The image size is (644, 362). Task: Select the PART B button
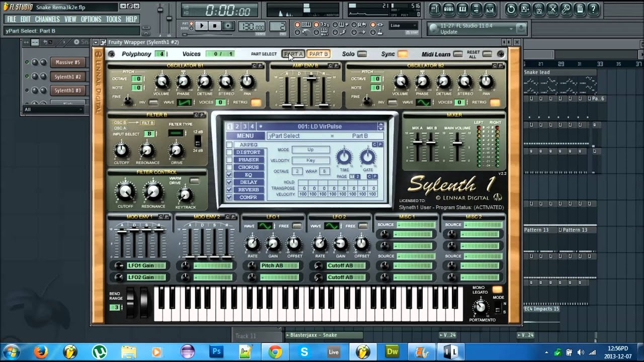(318, 54)
